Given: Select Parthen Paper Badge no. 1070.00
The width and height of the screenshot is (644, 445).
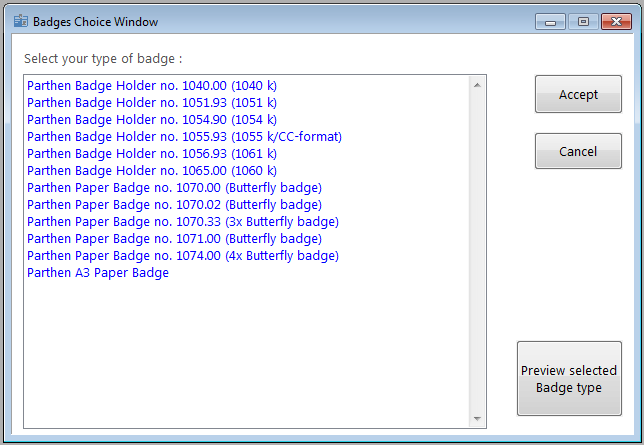Looking at the screenshot, I should [175, 188].
